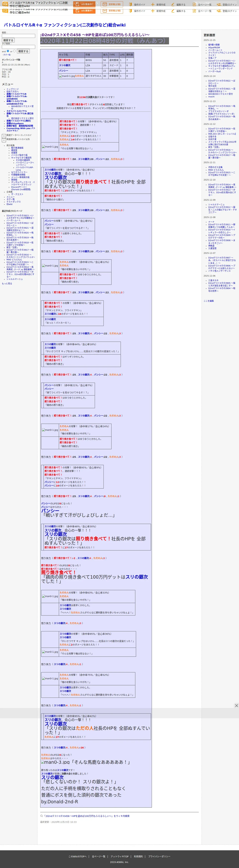Open トップページ in the menu
Image resolution: width=239 pixels, height=868 pixels.
[12, 89]
